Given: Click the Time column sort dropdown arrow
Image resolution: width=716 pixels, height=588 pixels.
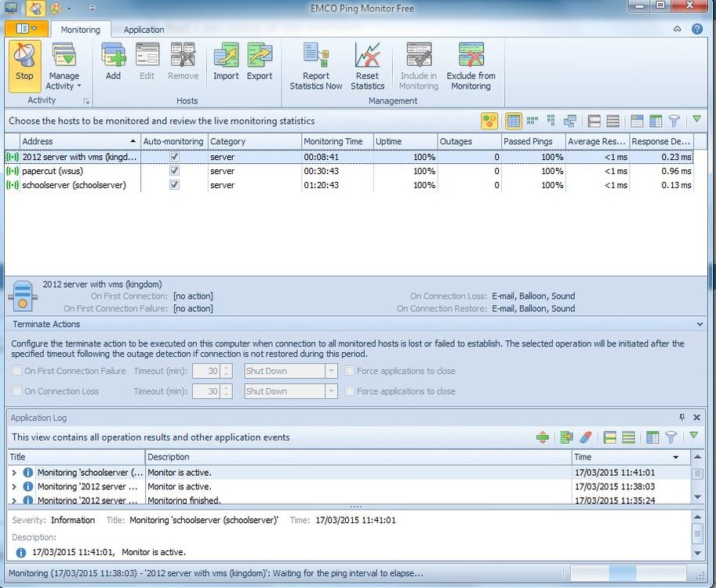Looking at the screenshot, I should pyautogui.click(x=676, y=457).
